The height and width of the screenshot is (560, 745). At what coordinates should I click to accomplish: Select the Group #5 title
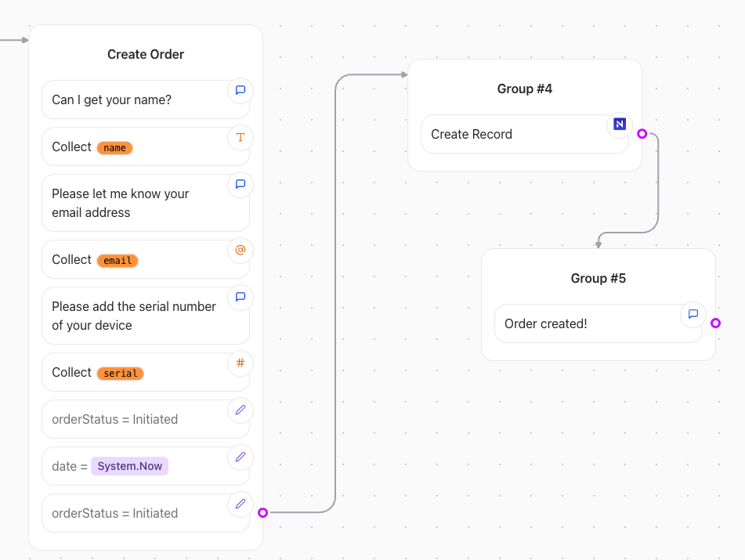tap(599, 278)
